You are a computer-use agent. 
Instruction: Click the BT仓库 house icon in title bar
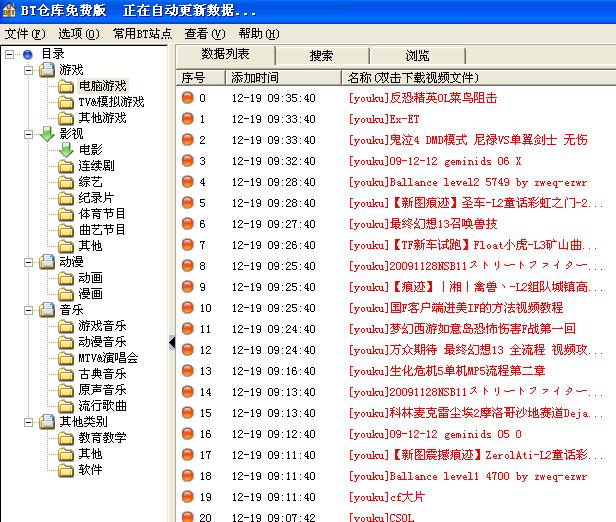click(9, 10)
